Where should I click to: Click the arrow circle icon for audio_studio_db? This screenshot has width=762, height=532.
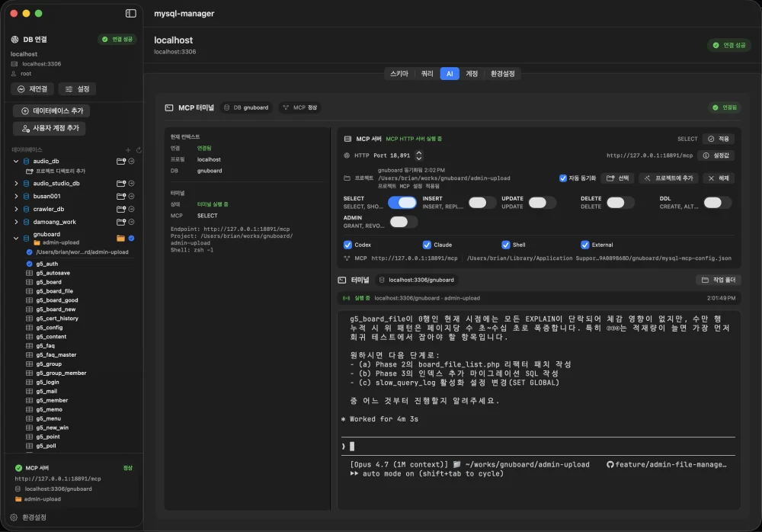click(x=131, y=184)
